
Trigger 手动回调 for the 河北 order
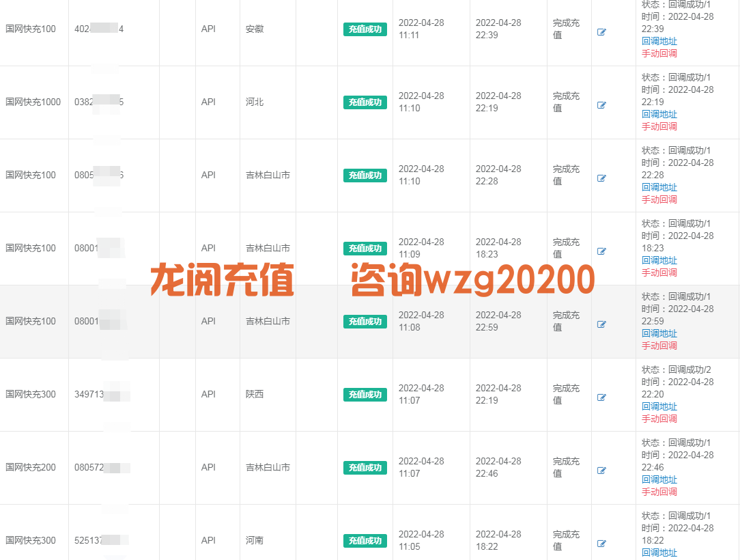pyautogui.click(x=659, y=126)
